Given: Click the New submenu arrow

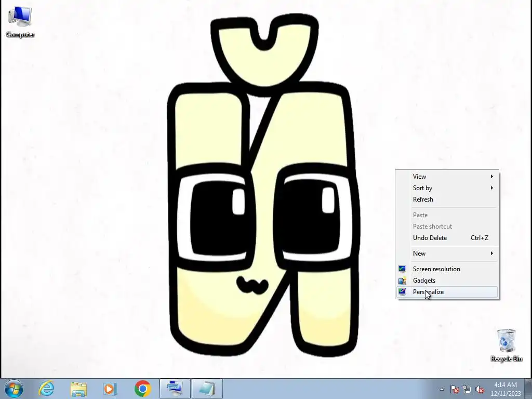Looking at the screenshot, I should click(x=491, y=254).
